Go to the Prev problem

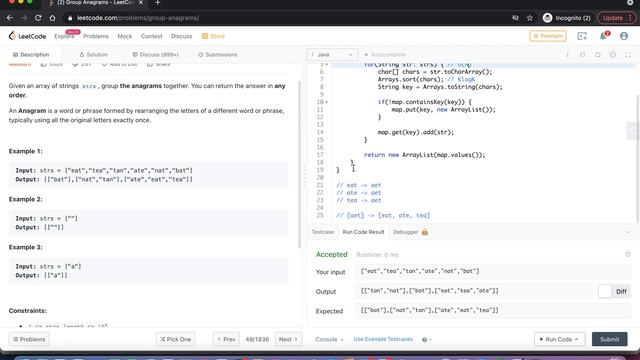pos(226,340)
